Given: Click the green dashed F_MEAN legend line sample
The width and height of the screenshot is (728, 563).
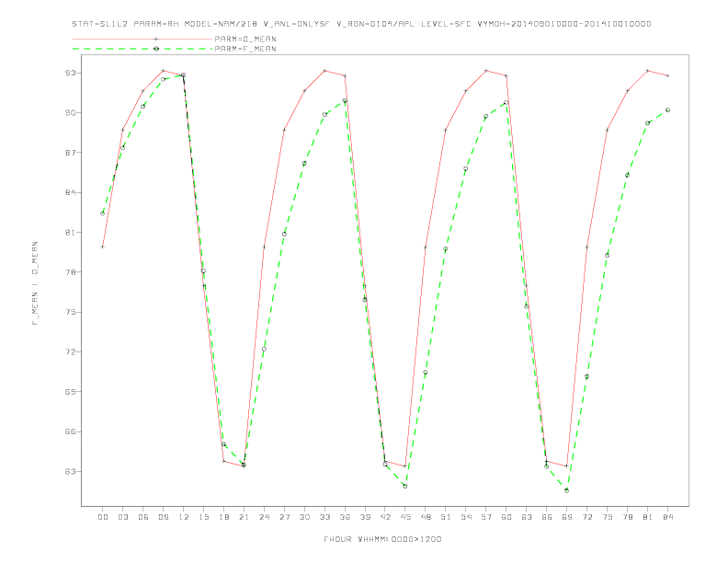Looking at the screenshot, I should [142, 49].
